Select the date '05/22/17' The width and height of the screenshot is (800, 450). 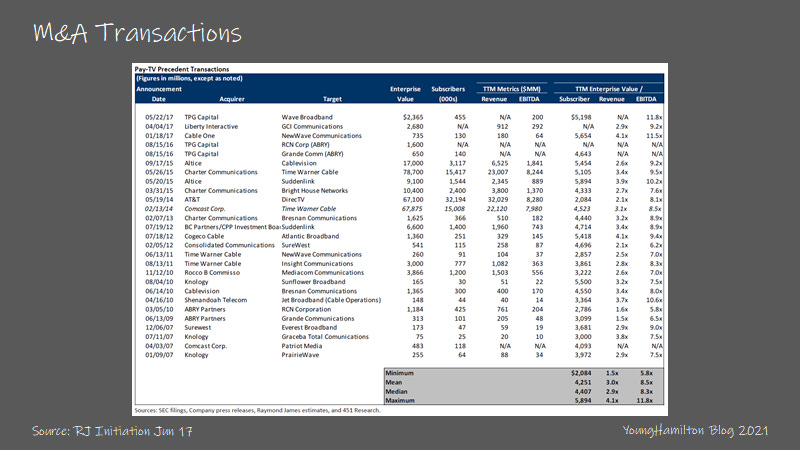pos(159,117)
